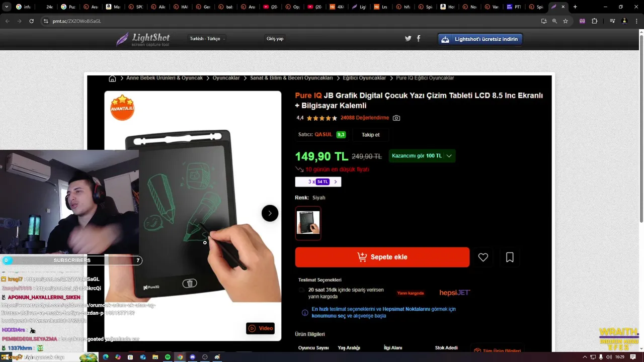This screenshot has width=644, height=362.
Task: Click the main product tablet image
Action: (x=193, y=216)
